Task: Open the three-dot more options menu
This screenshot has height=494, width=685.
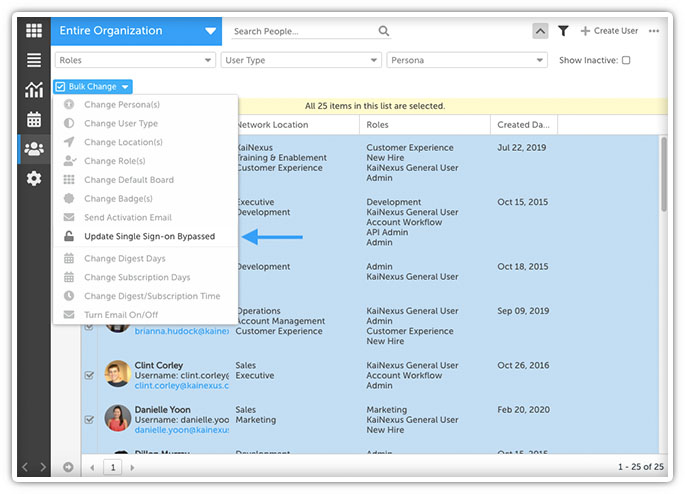Action: click(654, 31)
